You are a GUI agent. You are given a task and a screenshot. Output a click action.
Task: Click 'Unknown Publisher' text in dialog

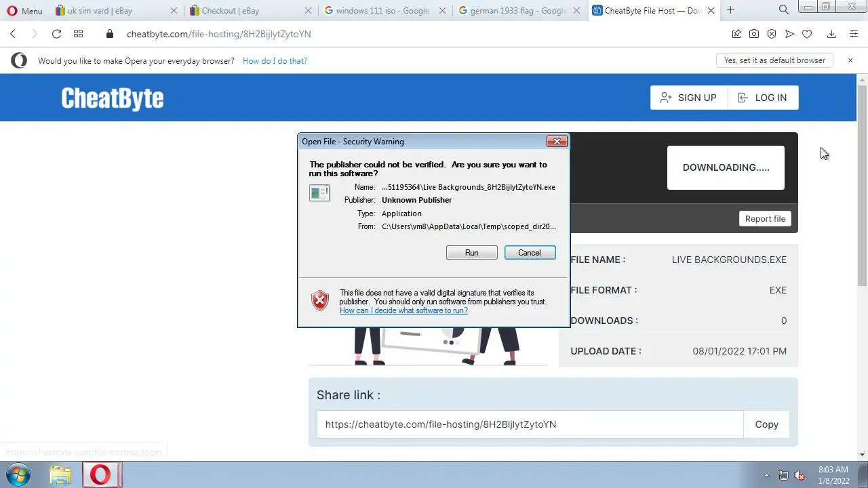(x=416, y=200)
